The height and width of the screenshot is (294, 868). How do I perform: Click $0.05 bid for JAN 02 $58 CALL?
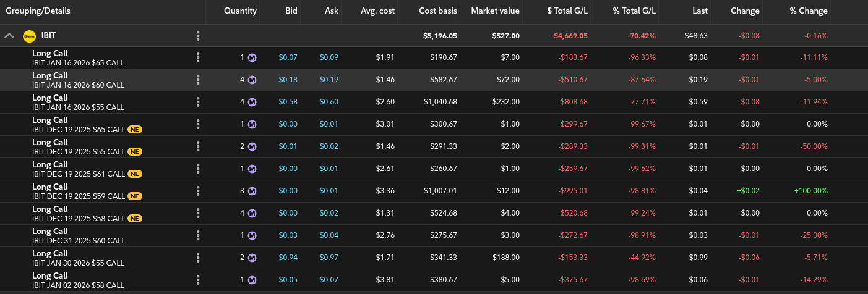(x=288, y=280)
